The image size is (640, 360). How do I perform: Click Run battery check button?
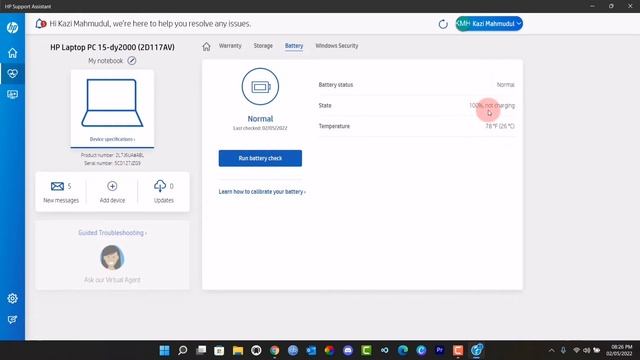coord(260,158)
